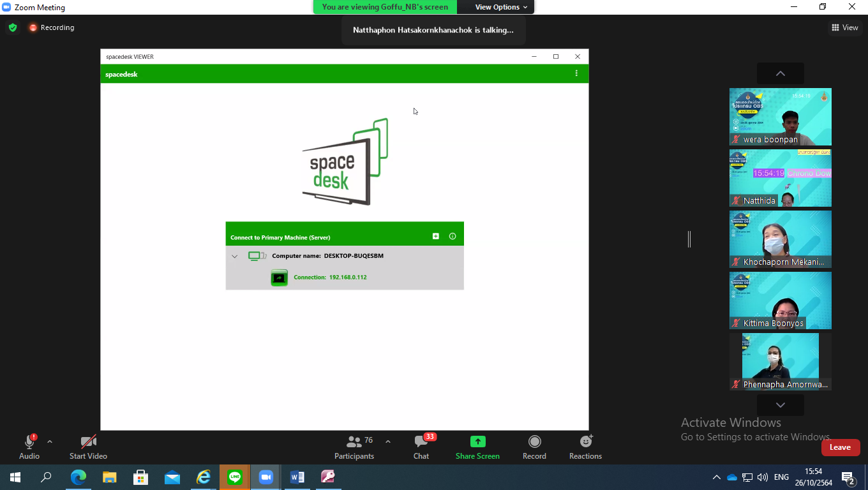Switch to Zoom in the taskbar
868x490 pixels.
click(x=266, y=477)
